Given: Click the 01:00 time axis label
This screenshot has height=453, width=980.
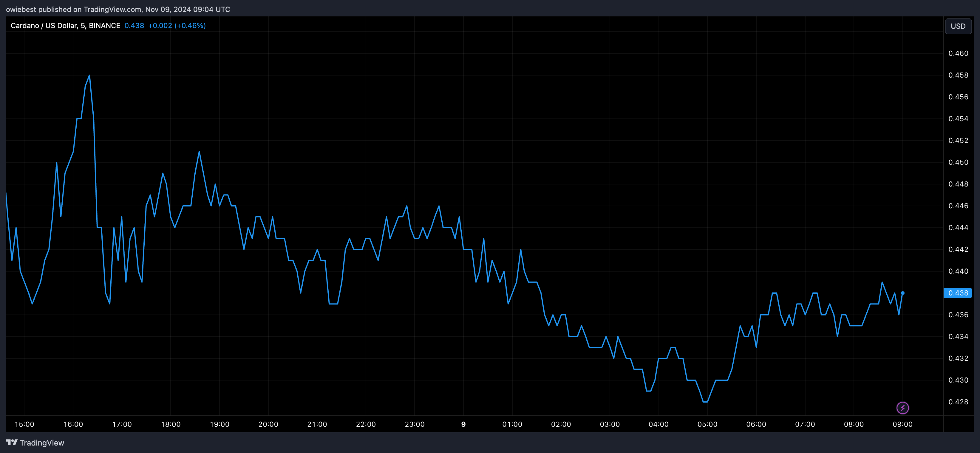Looking at the screenshot, I should (x=512, y=424).
